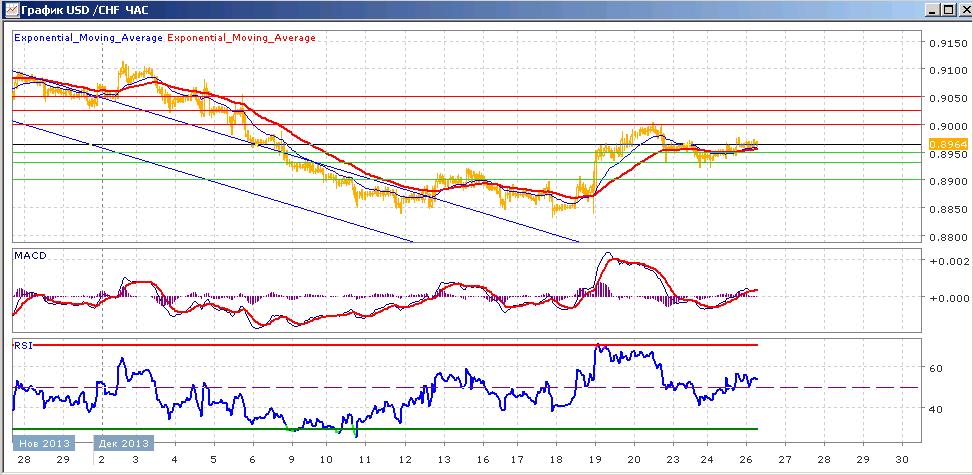The width and height of the screenshot is (973, 475).
Task: Click the 0.9000 price axis label
Action: [949, 126]
